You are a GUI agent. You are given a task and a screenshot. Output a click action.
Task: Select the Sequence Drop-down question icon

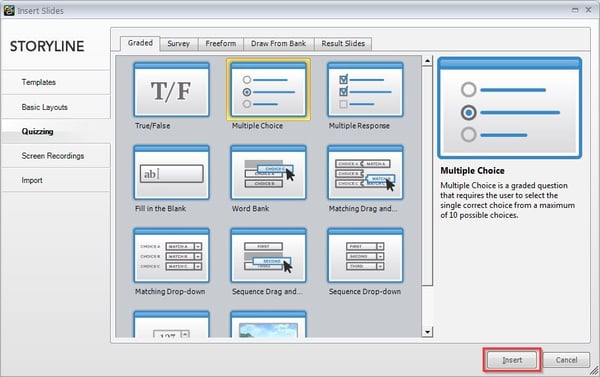[365, 255]
